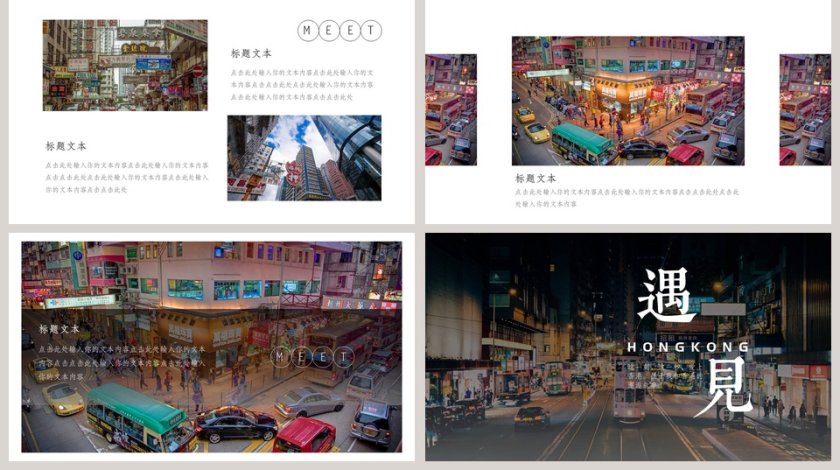Click the cropped photo at left edge of top-right slide
Image resolution: width=840 pixels, height=470 pixels.
pos(450,109)
